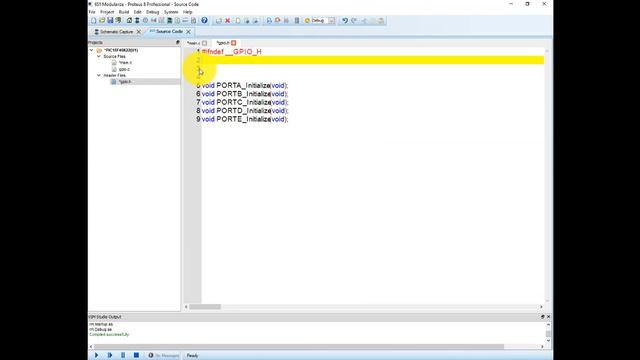Collapse the Header Files folder
Screen dimensions: 640x360
click(x=98, y=76)
